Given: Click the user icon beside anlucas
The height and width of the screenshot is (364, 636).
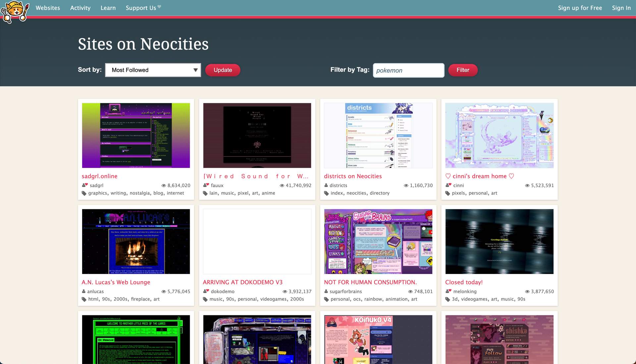Looking at the screenshot, I should click(83, 291).
